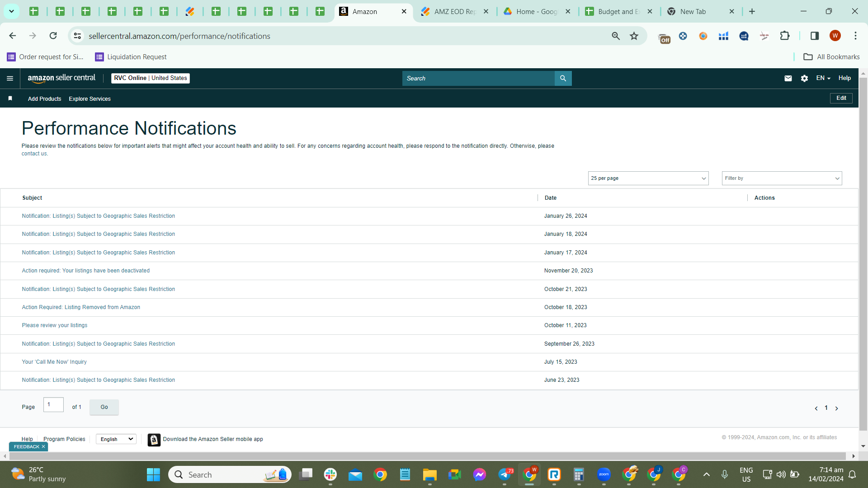Go to the previous page arrow
The image size is (868, 488).
click(816, 408)
